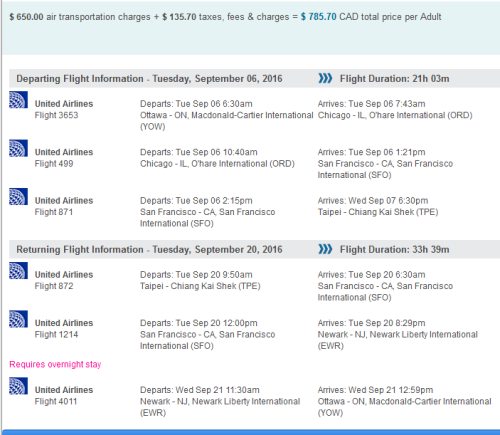The image size is (500, 435).
Task: Click United Airlines logo beside Flight 872
Action: point(18,271)
